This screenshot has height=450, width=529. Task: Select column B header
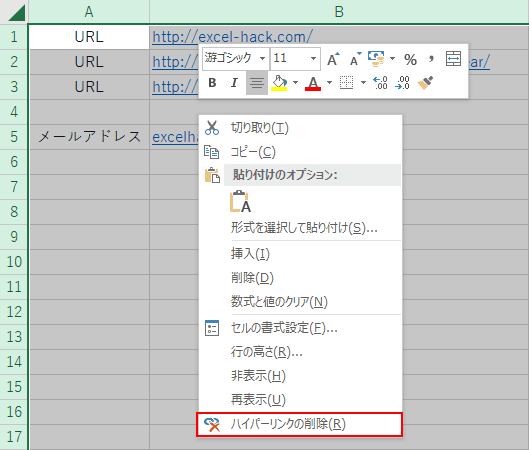pos(339,11)
